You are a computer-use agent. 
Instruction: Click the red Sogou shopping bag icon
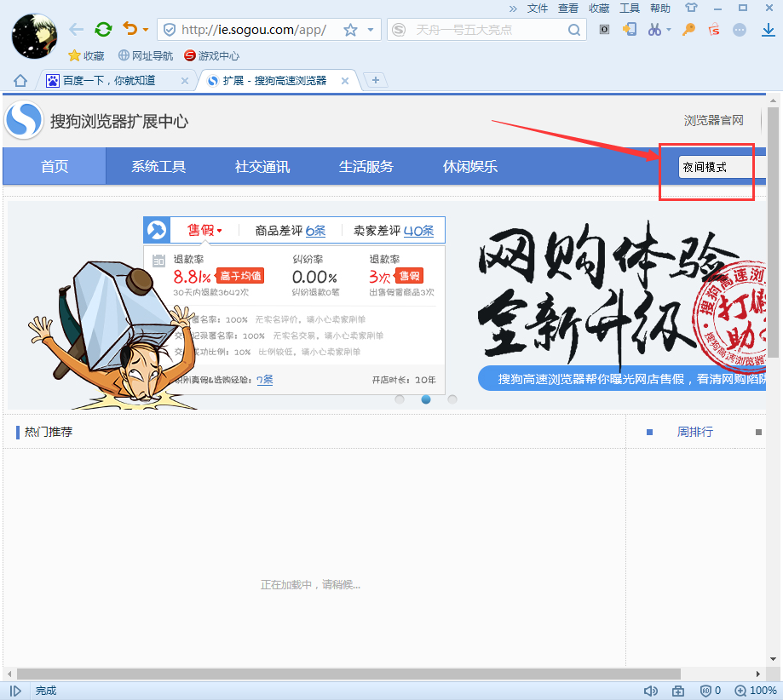pos(714,30)
